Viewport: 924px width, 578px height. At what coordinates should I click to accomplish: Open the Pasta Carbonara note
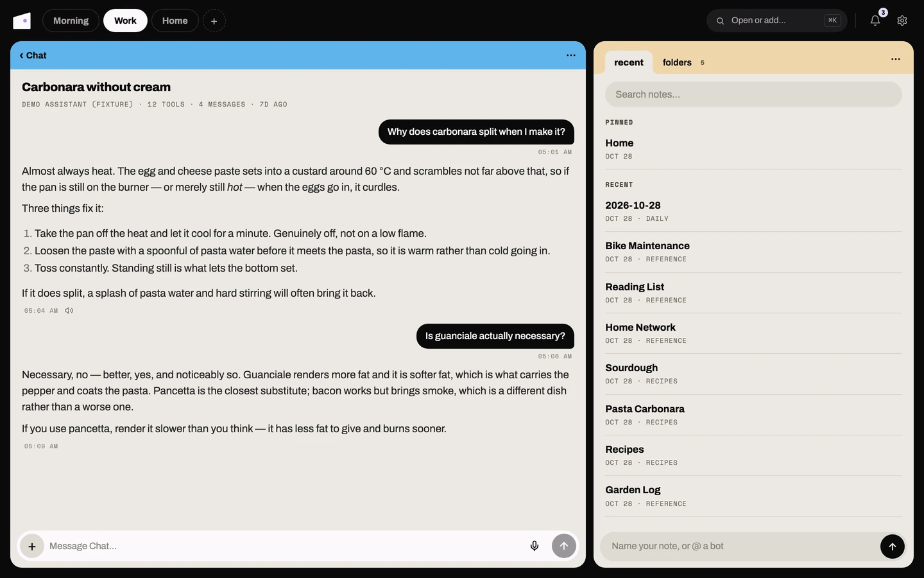(753, 415)
